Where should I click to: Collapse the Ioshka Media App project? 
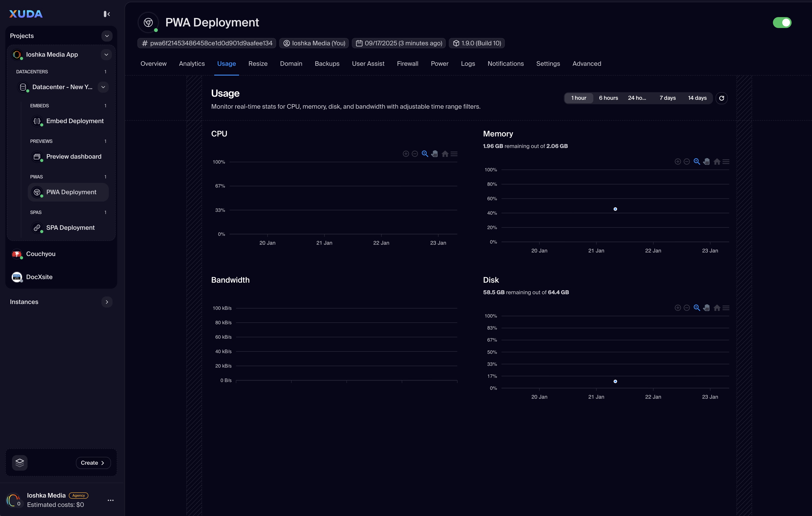(x=106, y=55)
